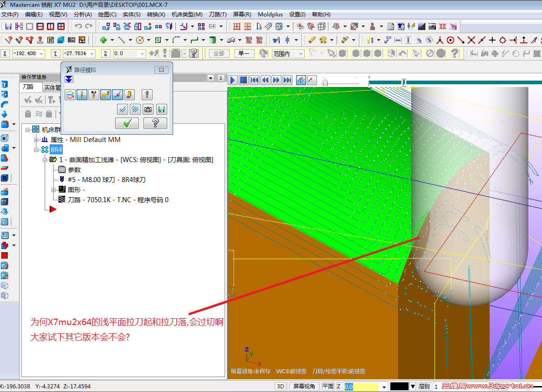This screenshot has width=542, height=392.
Task: Click the 屏幕视角 status bar button
Action: pos(304,386)
